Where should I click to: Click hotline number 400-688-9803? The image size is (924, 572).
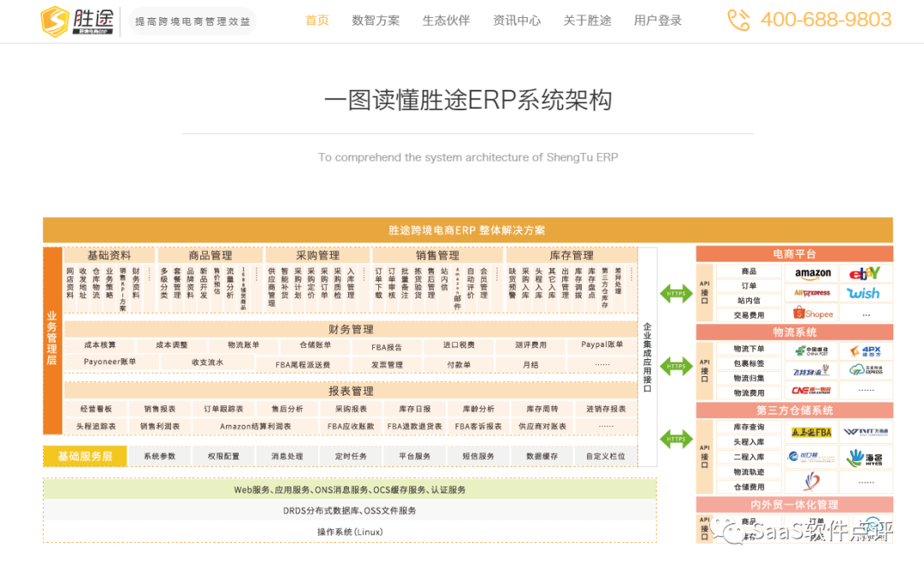coord(825,20)
